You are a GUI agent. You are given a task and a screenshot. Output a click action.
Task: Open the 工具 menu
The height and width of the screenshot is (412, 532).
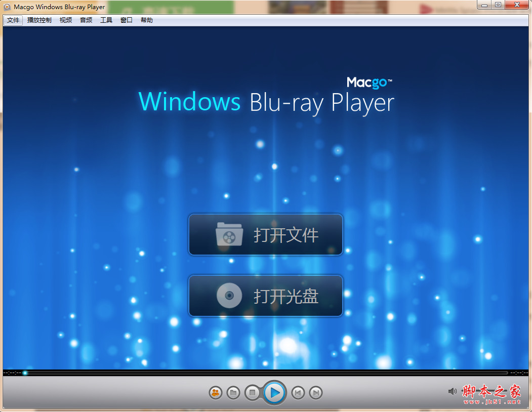coord(106,20)
